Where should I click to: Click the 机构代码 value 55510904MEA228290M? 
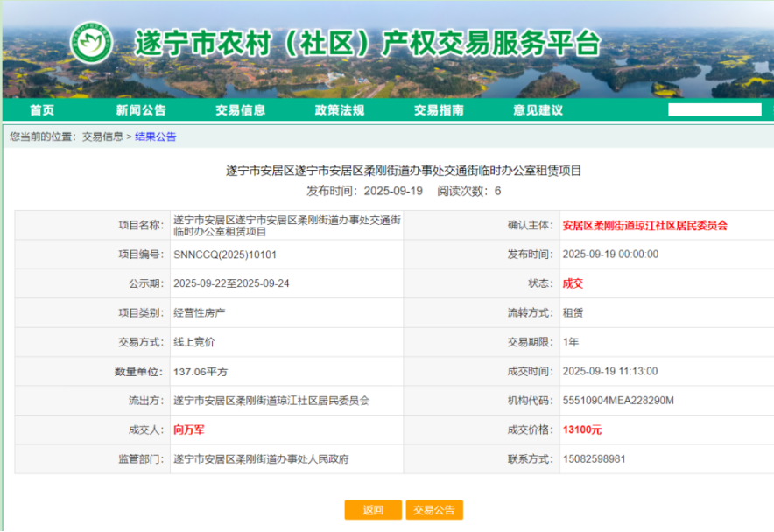click(618, 401)
